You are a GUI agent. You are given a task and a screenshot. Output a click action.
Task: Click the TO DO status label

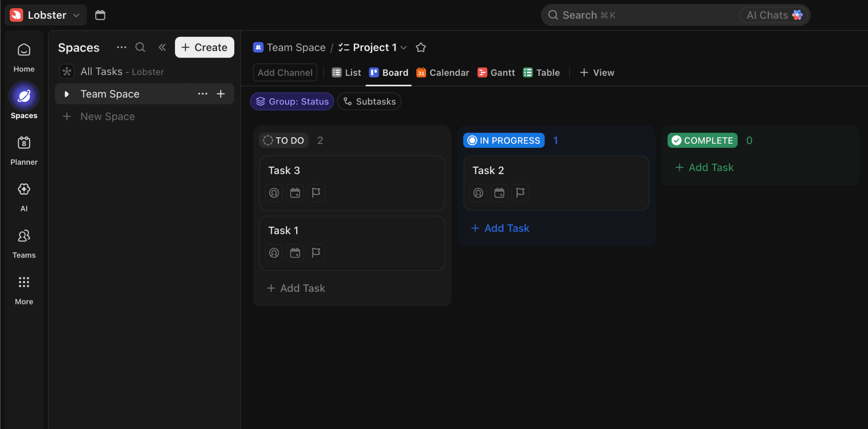(284, 141)
